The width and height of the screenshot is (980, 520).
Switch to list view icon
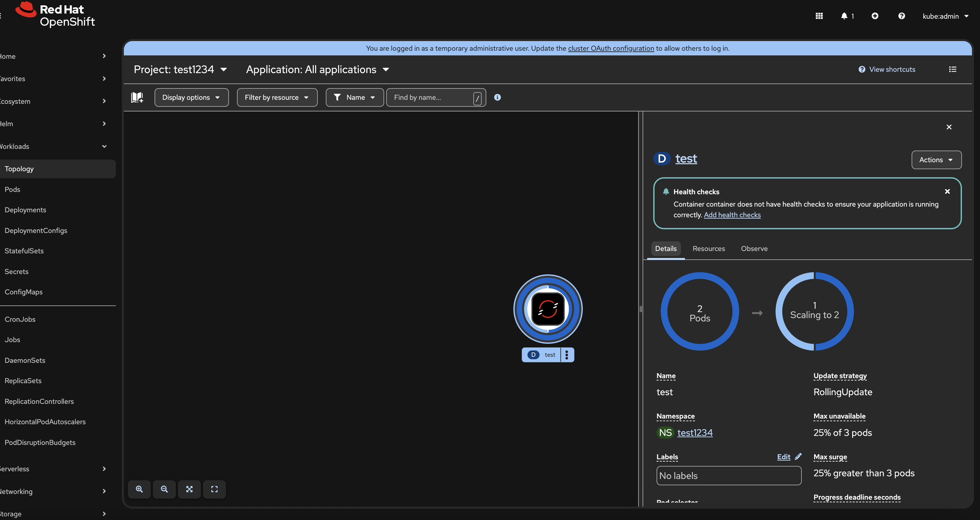pos(953,69)
